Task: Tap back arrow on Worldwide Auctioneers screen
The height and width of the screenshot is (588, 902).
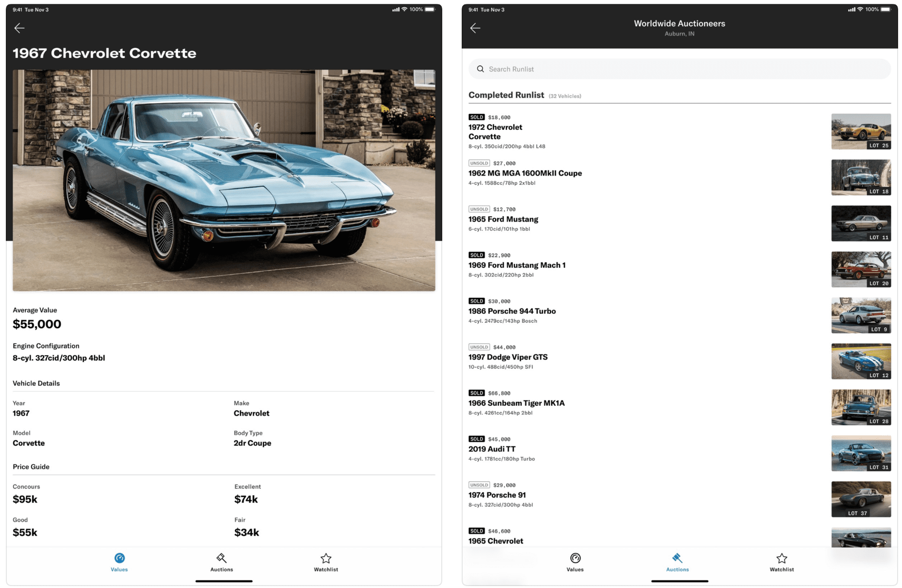Action: click(475, 28)
